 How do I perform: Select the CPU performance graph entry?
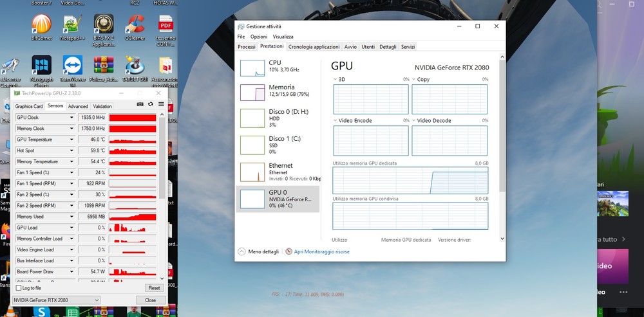278,68
